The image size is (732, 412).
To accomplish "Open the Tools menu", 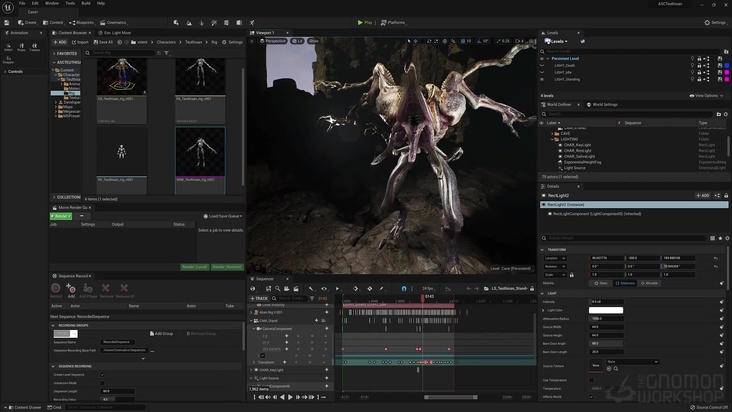I will click(x=70, y=3).
